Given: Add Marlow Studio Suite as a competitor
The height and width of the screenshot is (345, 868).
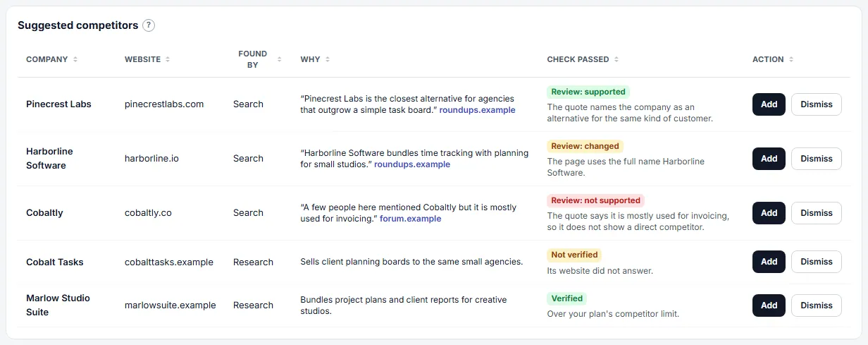Looking at the screenshot, I should click(x=769, y=305).
